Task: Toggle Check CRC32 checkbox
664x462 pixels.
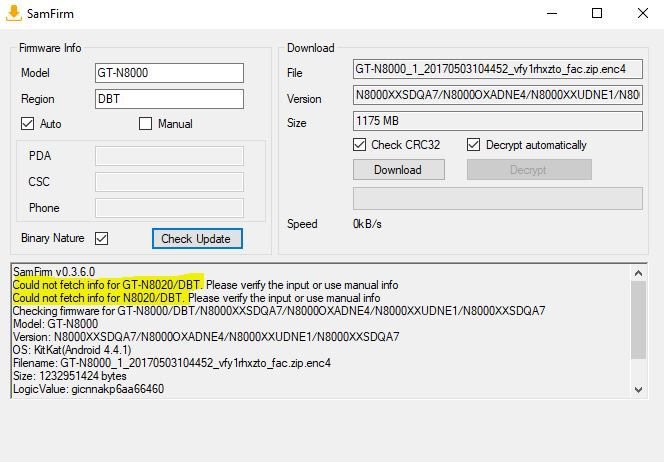Action: click(x=360, y=145)
